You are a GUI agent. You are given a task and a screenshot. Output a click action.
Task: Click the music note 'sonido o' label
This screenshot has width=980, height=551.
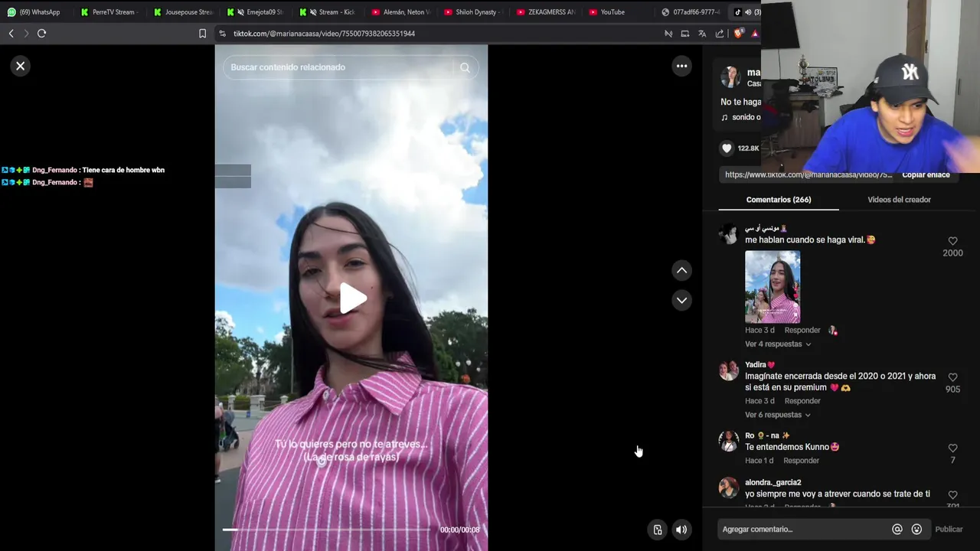tap(741, 117)
